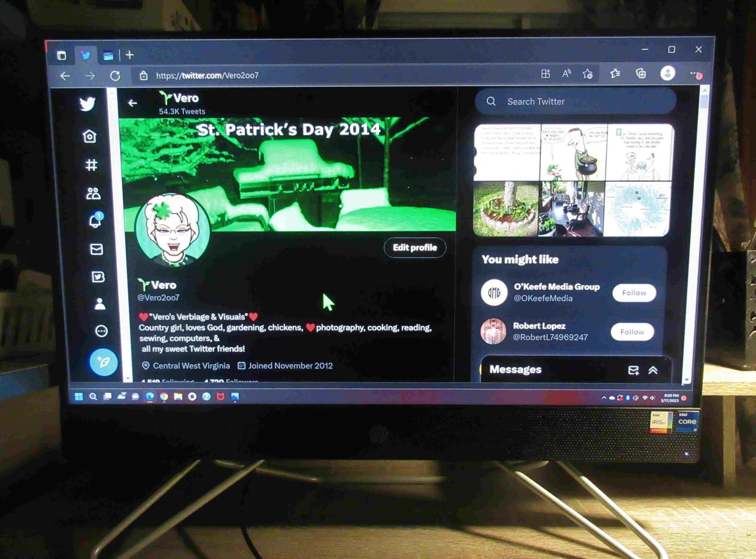The height and width of the screenshot is (559, 756).
Task: Switch to the Twitter browser tab
Action: (86, 56)
